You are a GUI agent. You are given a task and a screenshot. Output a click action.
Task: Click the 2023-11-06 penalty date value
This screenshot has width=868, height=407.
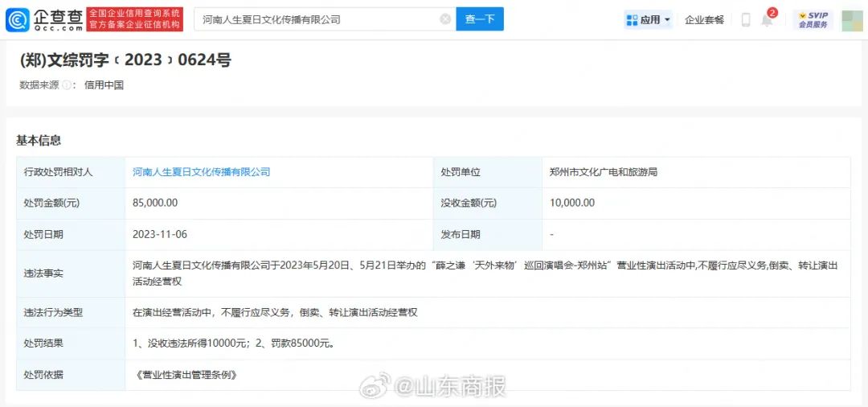click(x=160, y=234)
